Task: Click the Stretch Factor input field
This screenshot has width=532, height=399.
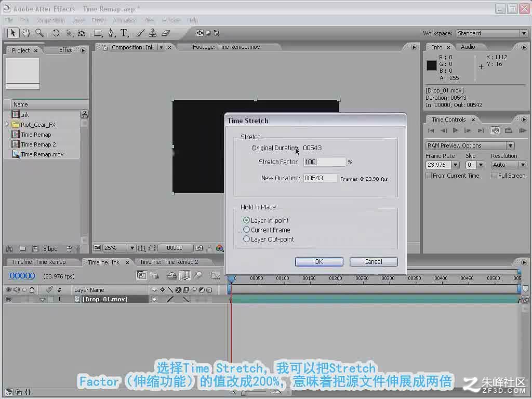Action: click(324, 162)
